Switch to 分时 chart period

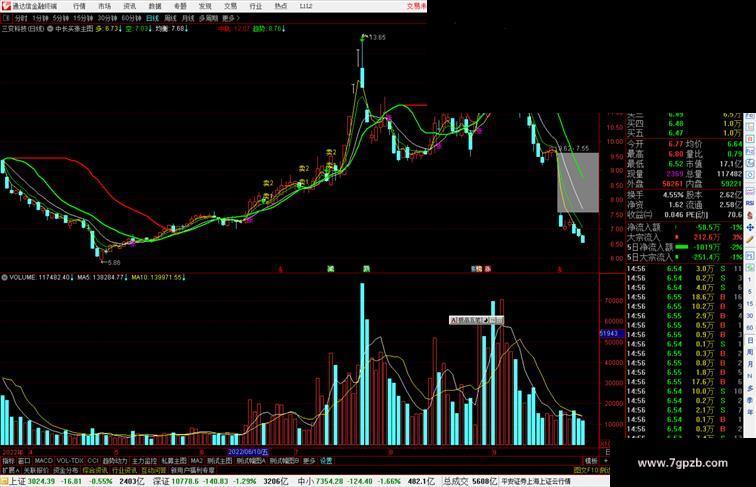click(21, 18)
